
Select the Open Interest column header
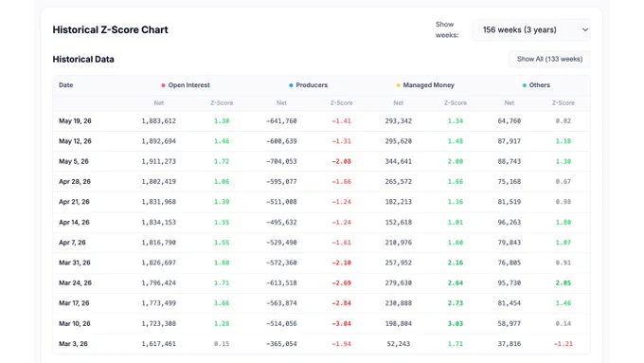pos(188,85)
